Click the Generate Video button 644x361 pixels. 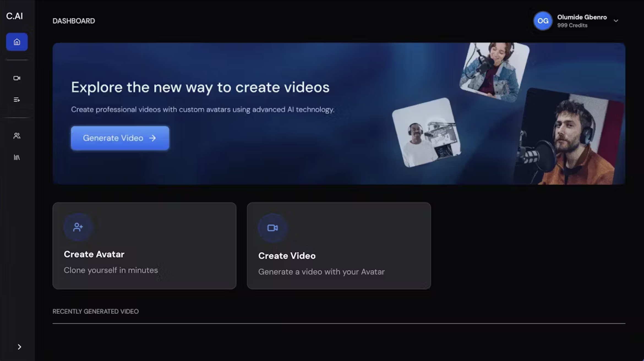tap(120, 138)
